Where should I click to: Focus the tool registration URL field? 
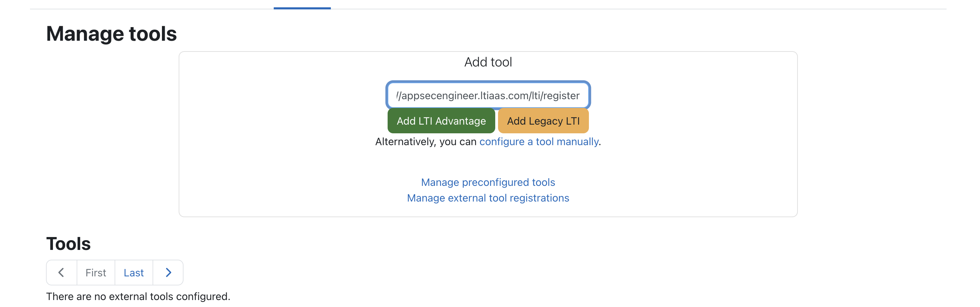[488, 95]
